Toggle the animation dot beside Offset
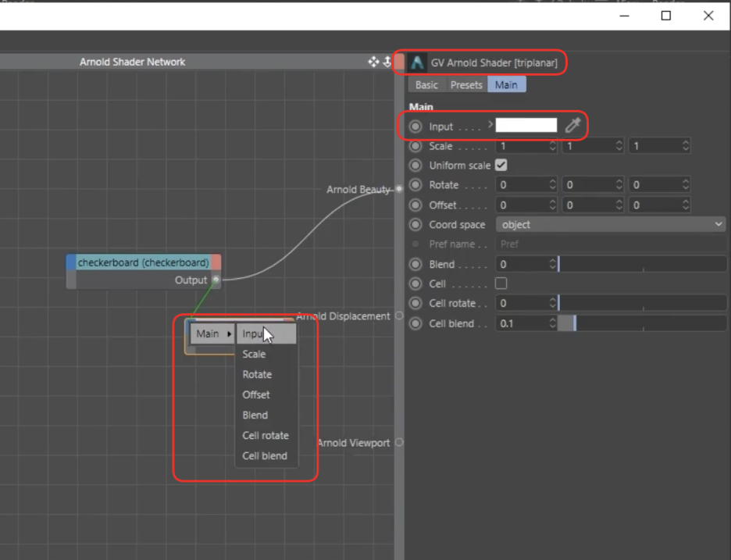The width and height of the screenshot is (731, 560). (x=415, y=205)
